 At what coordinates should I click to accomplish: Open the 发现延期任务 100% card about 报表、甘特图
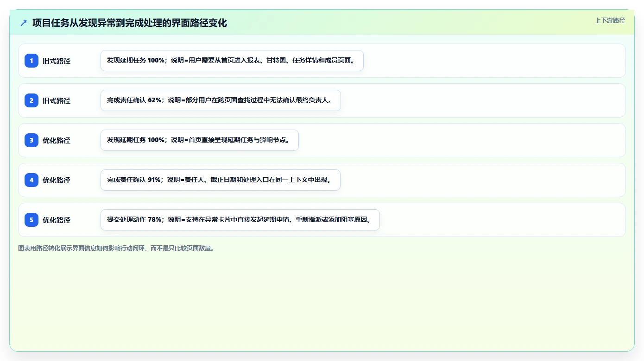point(232,61)
